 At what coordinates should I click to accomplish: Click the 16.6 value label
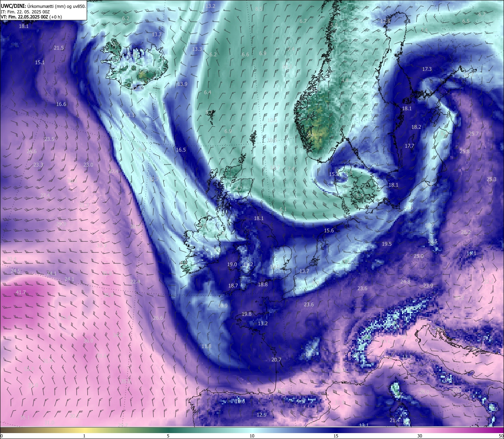coord(61,104)
